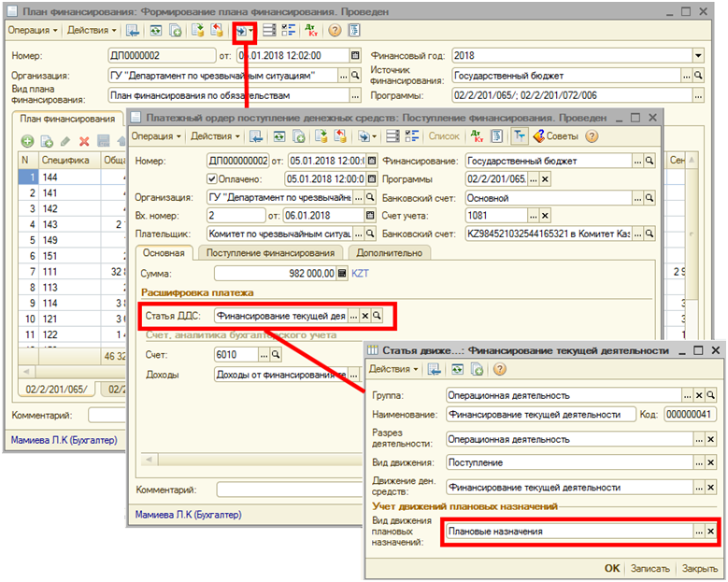The width and height of the screenshot is (728, 582).
Task: Click the Дт/Кт postings icon in payment order toolbar
Action: click(478, 136)
